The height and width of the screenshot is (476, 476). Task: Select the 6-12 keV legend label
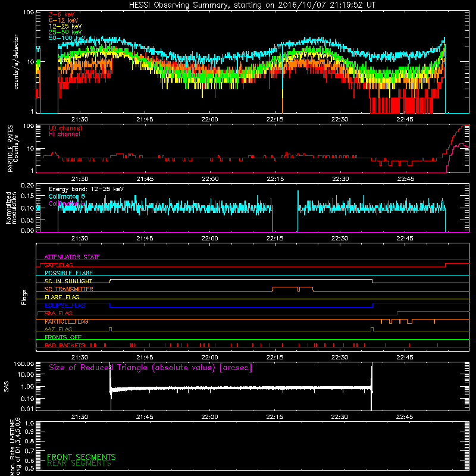click(x=64, y=20)
